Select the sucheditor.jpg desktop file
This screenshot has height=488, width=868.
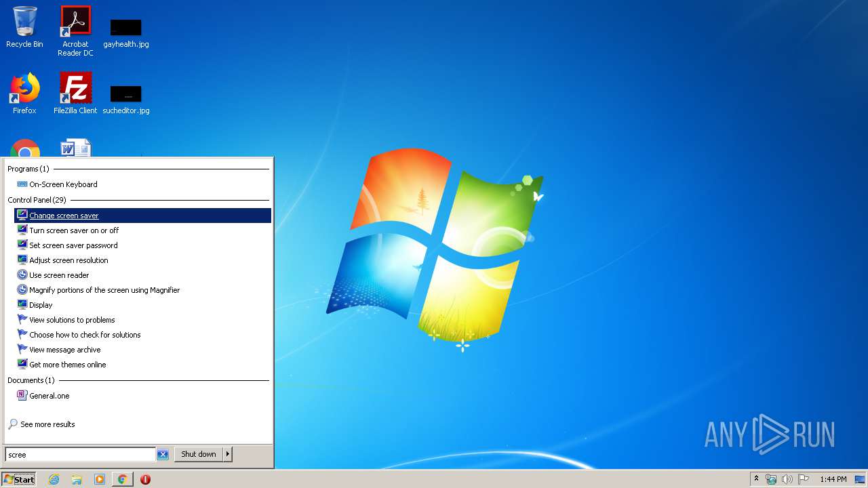point(126,100)
